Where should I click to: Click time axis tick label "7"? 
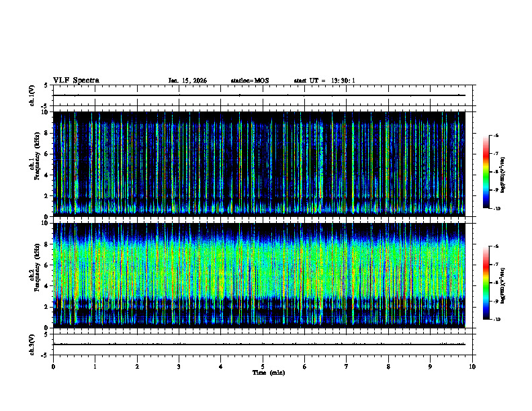click(347, 367)
